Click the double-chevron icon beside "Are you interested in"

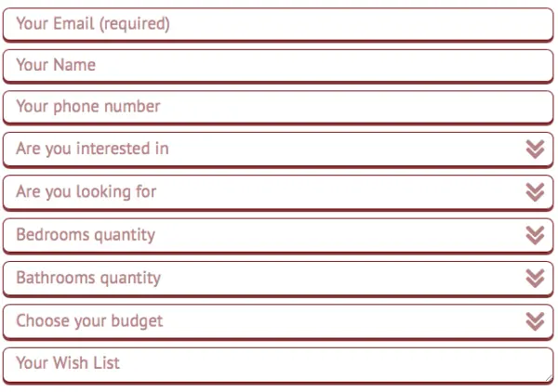(x=534, y=149)
